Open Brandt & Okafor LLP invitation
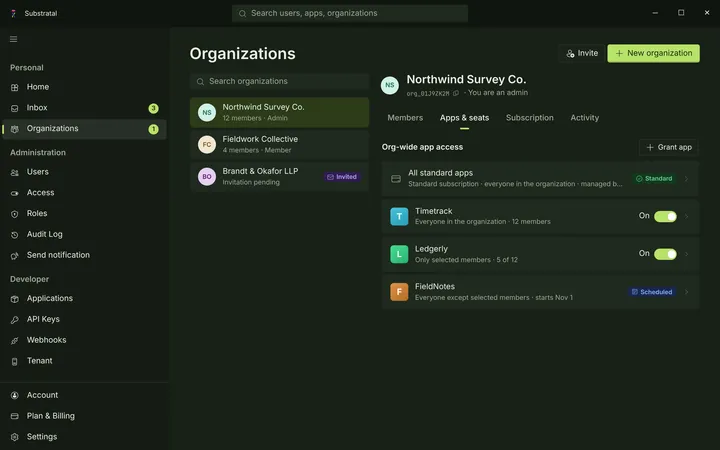The height and width of the screenshot is (450, 720). [279, 177]
